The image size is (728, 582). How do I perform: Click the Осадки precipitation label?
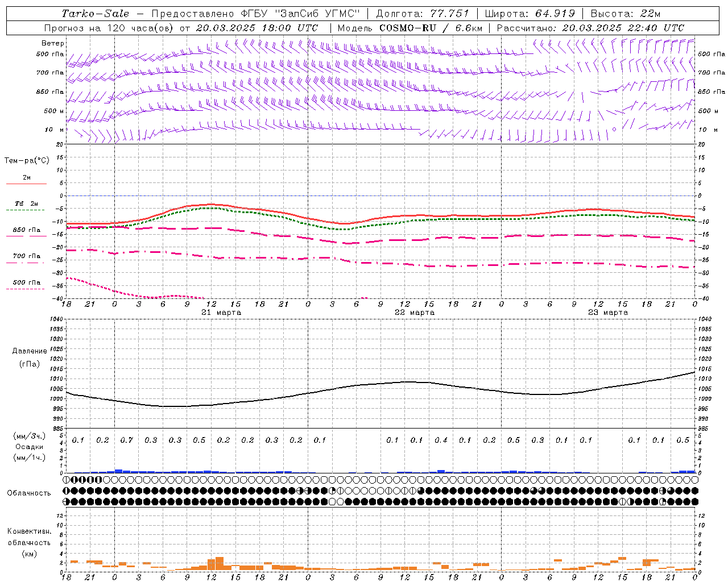[30, 447]
